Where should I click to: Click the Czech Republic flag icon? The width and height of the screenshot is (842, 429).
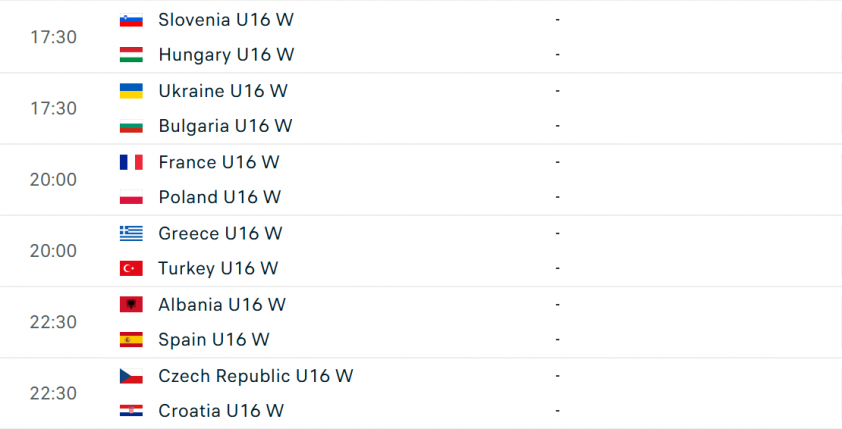pyautogui.click(x=131, y=376)
